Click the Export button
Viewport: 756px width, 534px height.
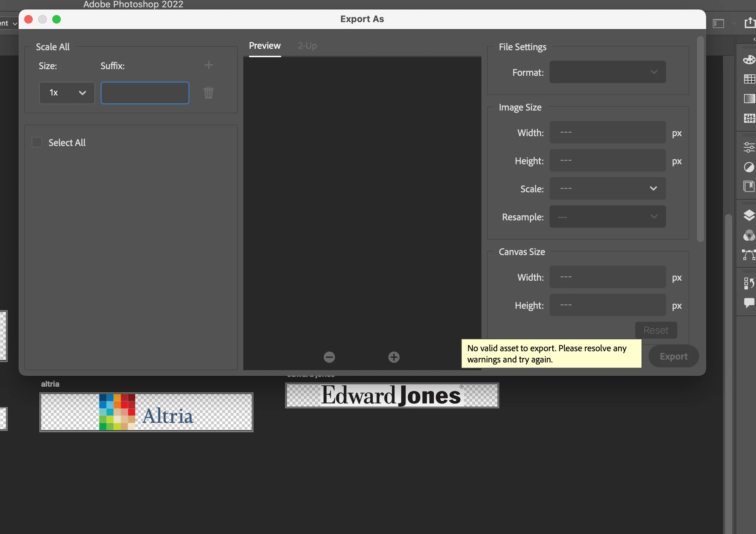673,356
